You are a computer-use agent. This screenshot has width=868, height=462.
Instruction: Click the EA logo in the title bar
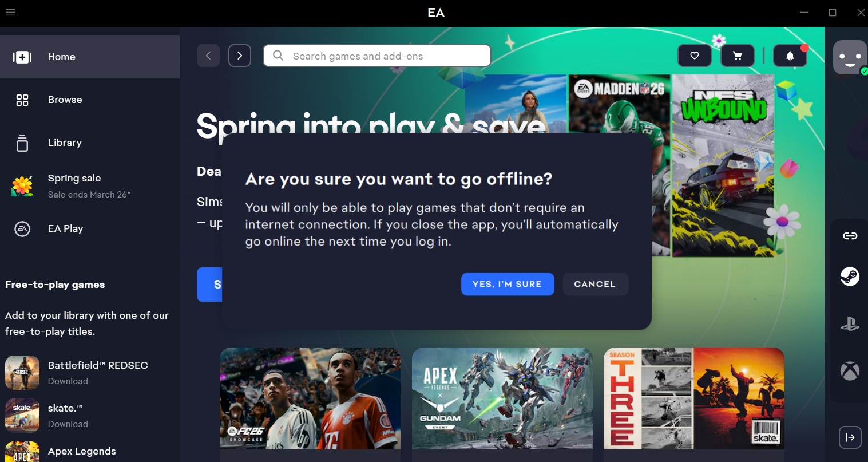[x=436, y=13]
